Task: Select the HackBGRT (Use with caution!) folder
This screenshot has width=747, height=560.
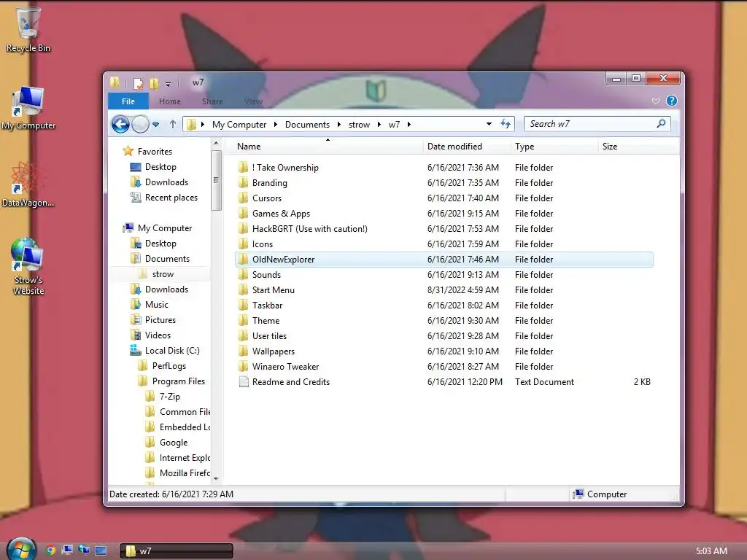Action: [309, 228]
